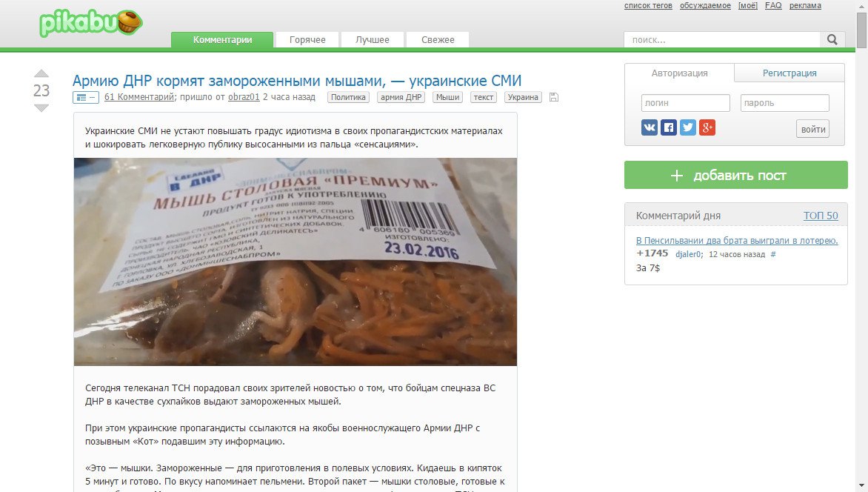
Task: Open the 61 Комментарий link
Action: [x=139, y=97]
